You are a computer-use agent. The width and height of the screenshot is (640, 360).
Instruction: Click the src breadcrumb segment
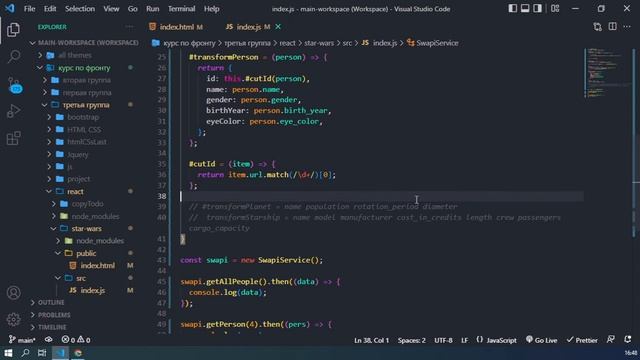(x=347, y=43)
